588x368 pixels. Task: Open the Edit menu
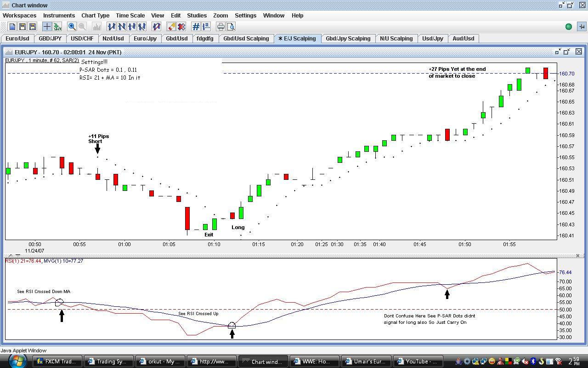click(x=175, y=15)
